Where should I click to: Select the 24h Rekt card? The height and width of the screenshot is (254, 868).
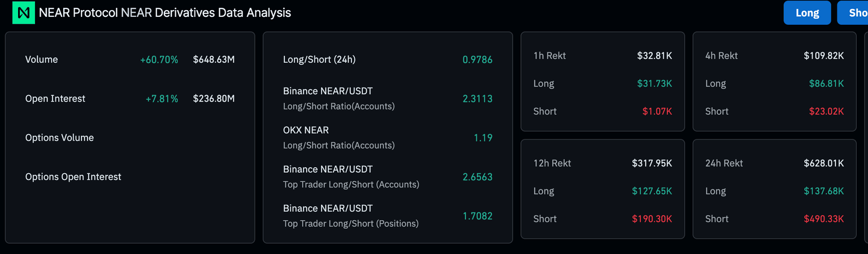(774, 189)
